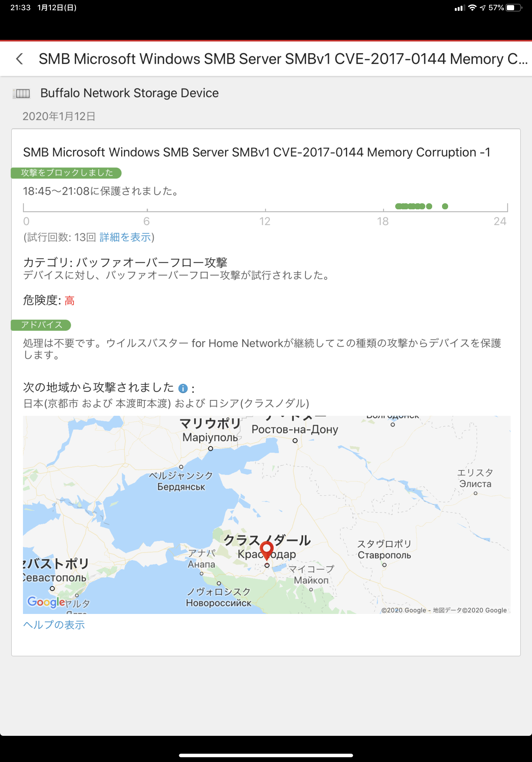Tap the Маріуполь city label on map

(210, 437)
